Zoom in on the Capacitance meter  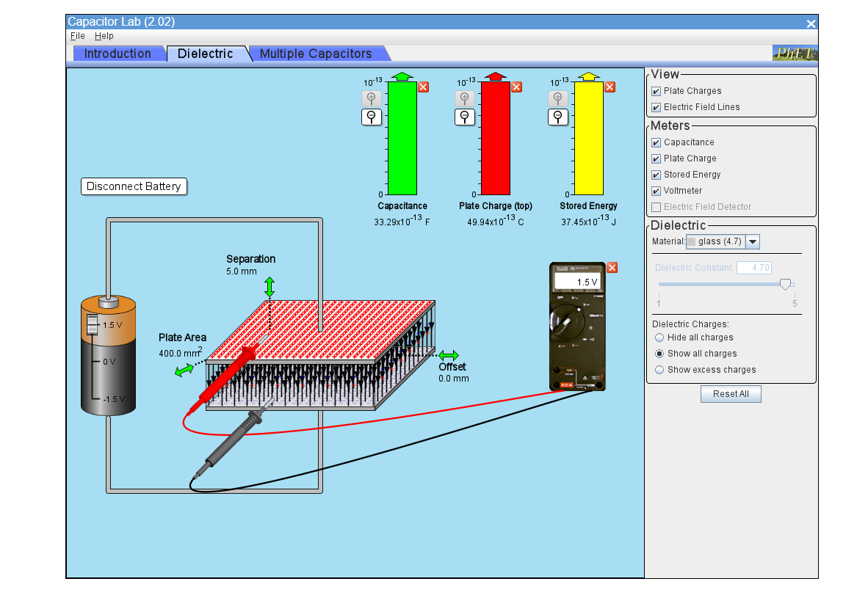click(372, 99)
